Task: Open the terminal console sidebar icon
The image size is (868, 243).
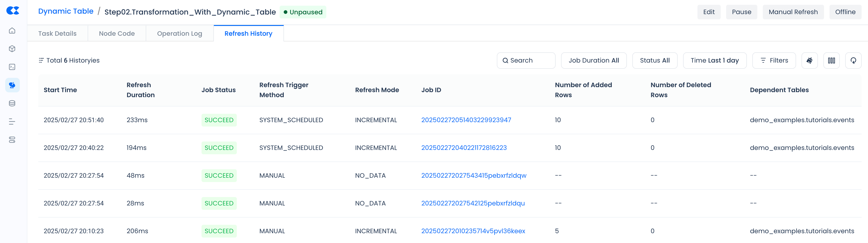Action: (12, 67)
